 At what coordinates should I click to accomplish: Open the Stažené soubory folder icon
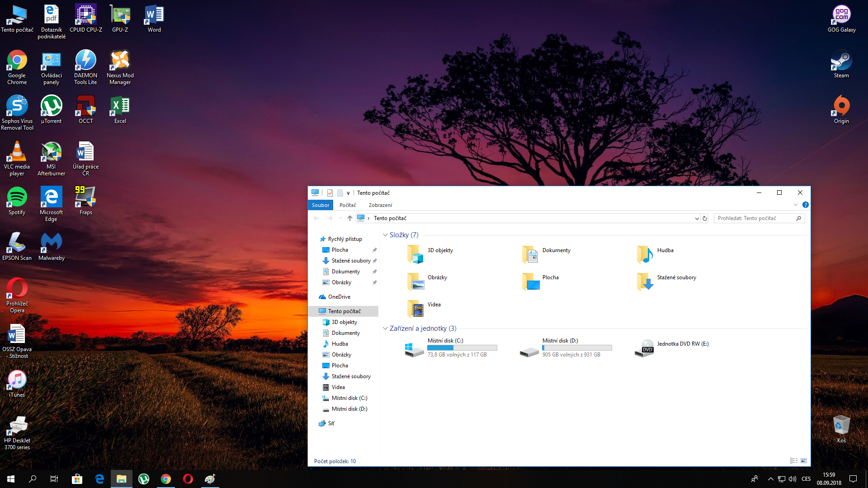[x=645, y=281]
